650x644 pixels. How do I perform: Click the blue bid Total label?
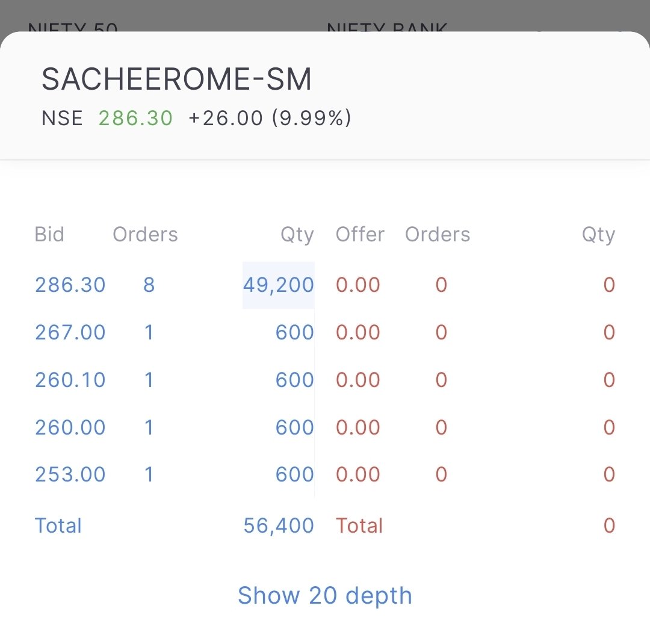pos(58,526)
